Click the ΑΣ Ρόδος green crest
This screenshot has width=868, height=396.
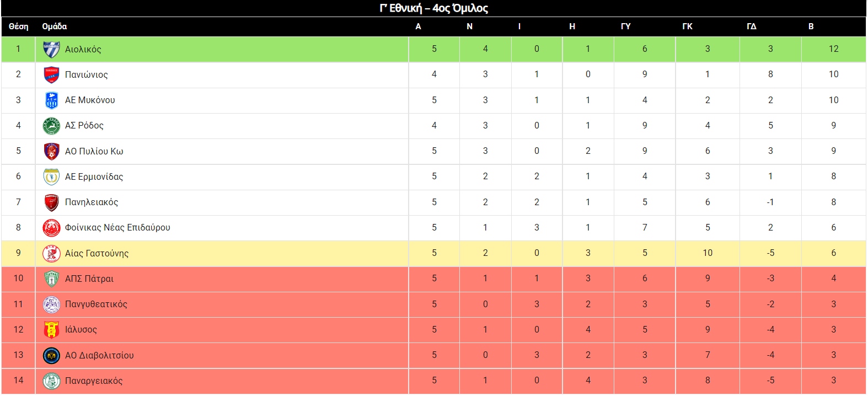click(x=51, y=126)
